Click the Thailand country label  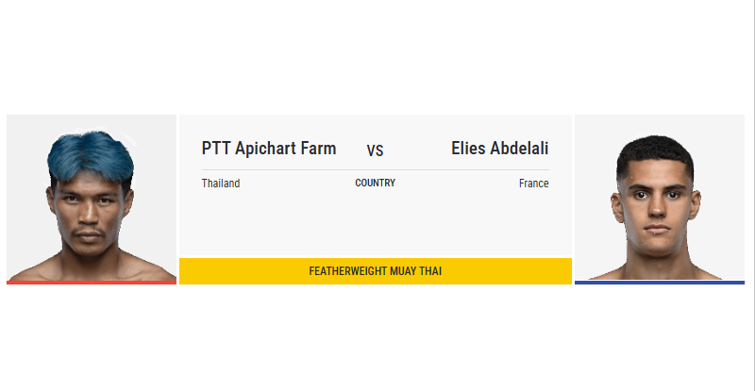(x=221, y=183)
